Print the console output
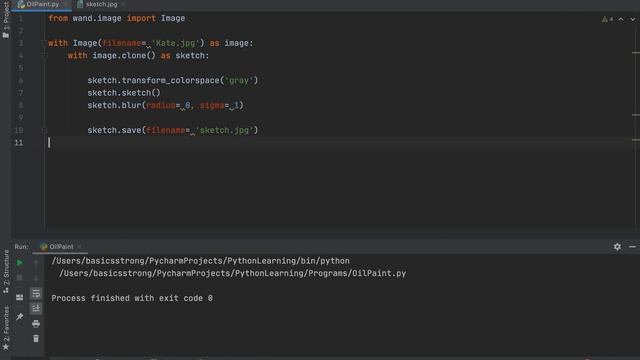640x360 pixels. pyautogui.click(x=36, y=324)
